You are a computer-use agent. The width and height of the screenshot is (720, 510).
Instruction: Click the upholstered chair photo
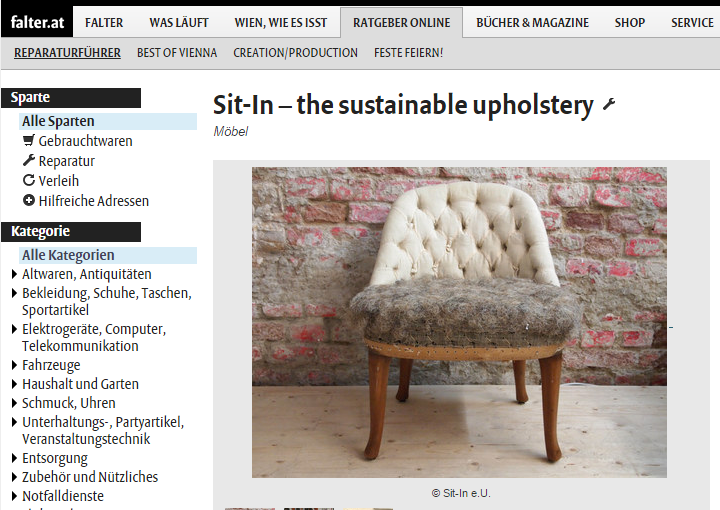pos(459,322)
